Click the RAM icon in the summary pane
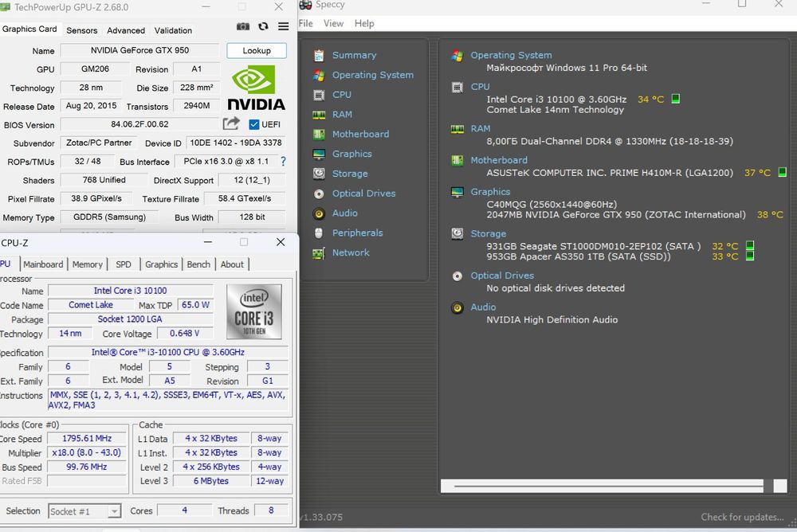 click(x=457, y=129)
